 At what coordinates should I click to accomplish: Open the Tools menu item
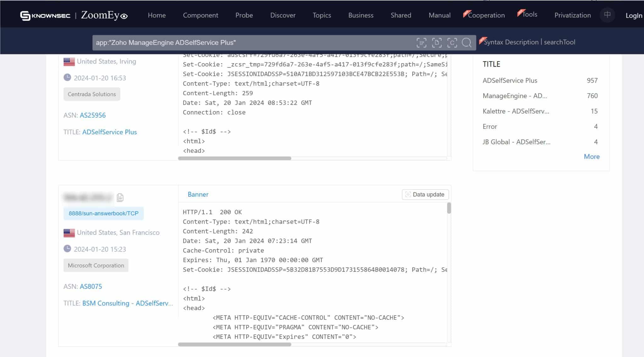530,14
